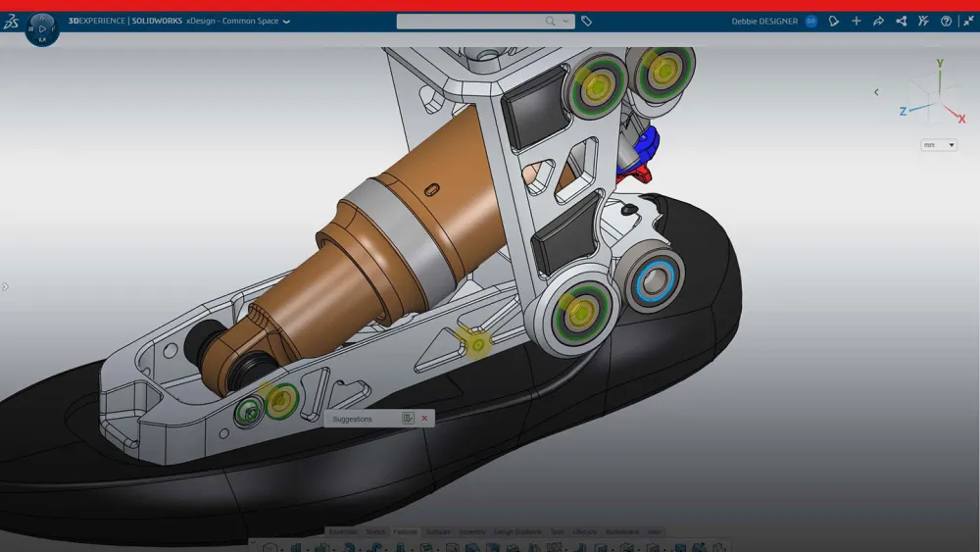This screenshot has height=552, width=980.
Task: Click the Z axis on the triad
Action: pos(903,111)
